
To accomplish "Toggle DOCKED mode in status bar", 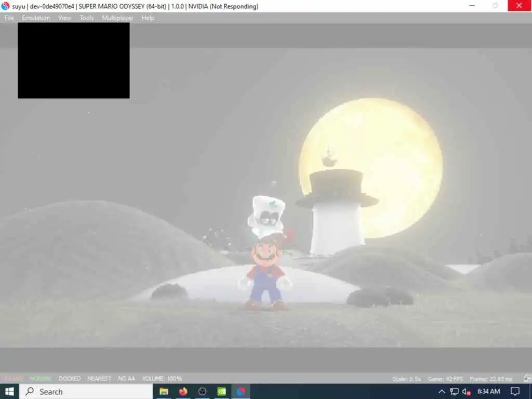I will tap(70, 378).
